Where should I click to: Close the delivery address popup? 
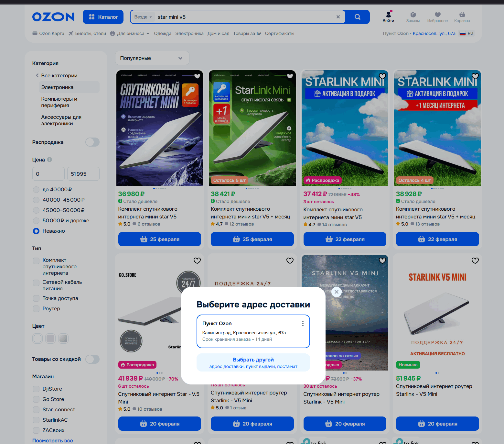pos(337,292)
